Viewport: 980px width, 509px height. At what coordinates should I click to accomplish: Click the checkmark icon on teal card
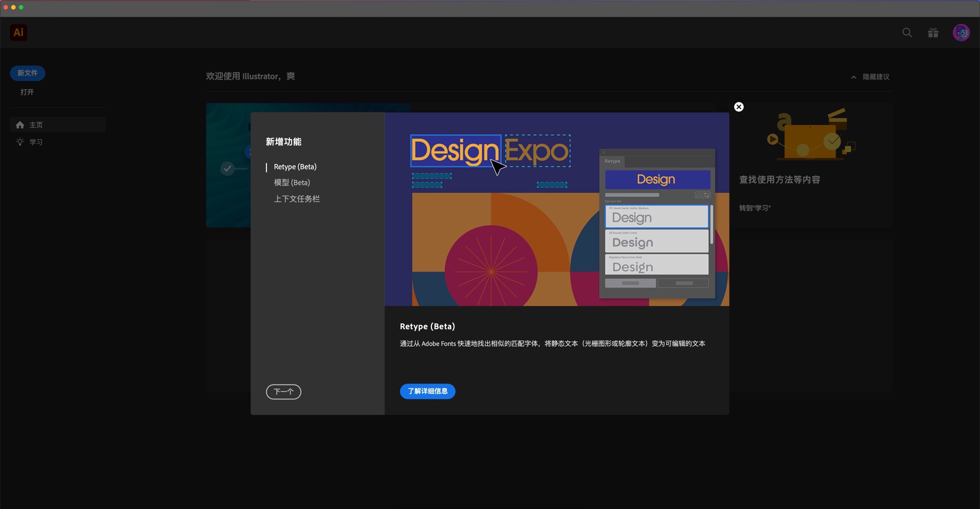click(227, 168)
